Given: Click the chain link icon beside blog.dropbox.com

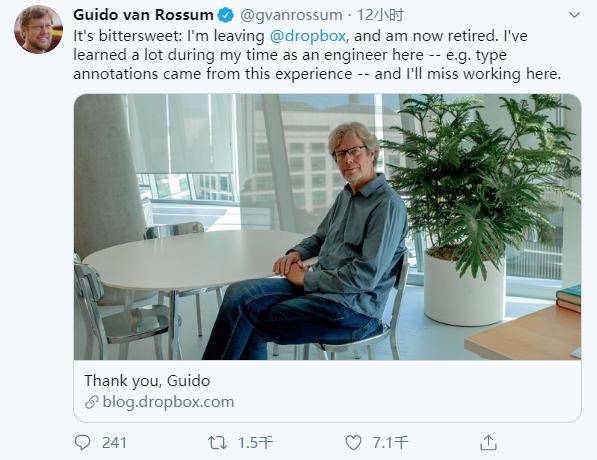Looking at the screenshot, I should point(92,402).
